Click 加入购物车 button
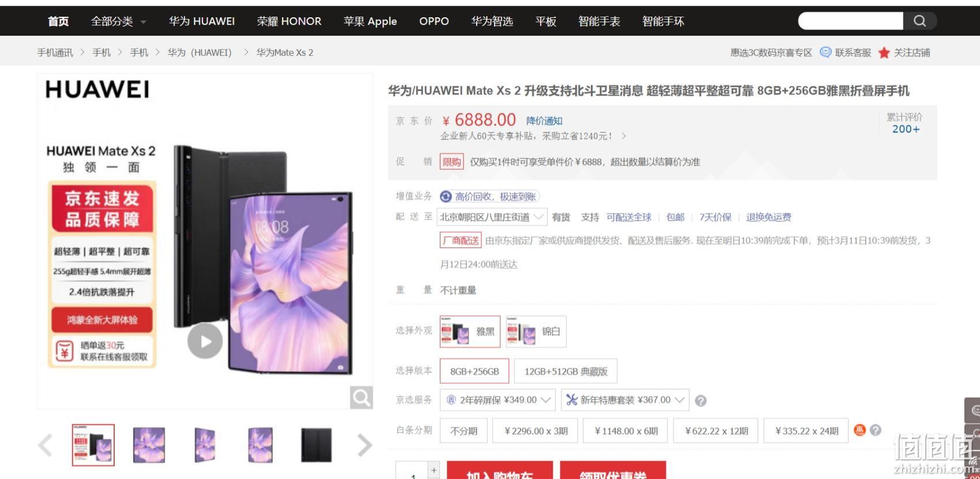The height and width of the screenshot is (479, 980). point(500,470)
